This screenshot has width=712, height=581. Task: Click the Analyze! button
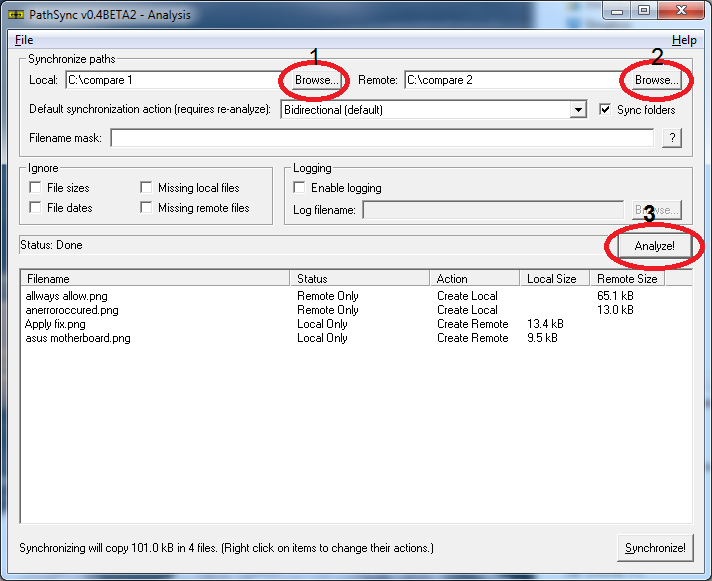point(654,246)
